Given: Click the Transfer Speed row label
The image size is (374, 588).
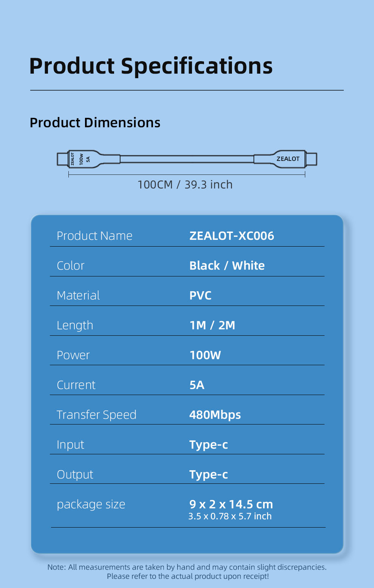Looking at the screenshot, I should tap(96, 415).
